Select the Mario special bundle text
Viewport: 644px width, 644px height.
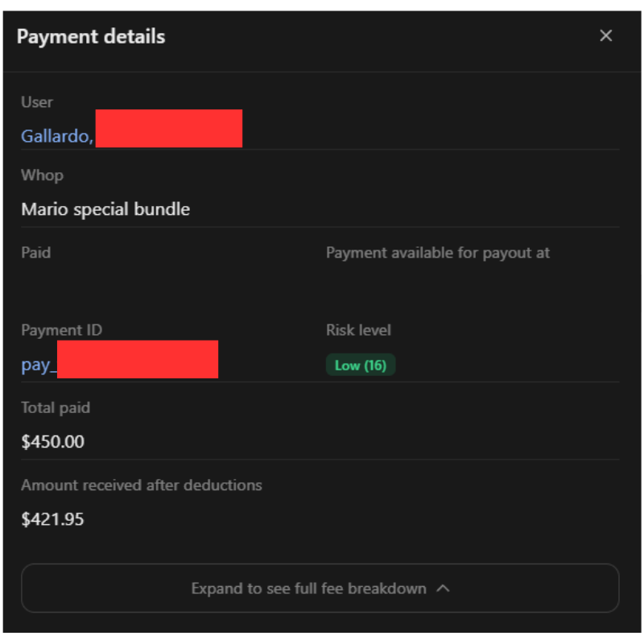click(105, 209)
